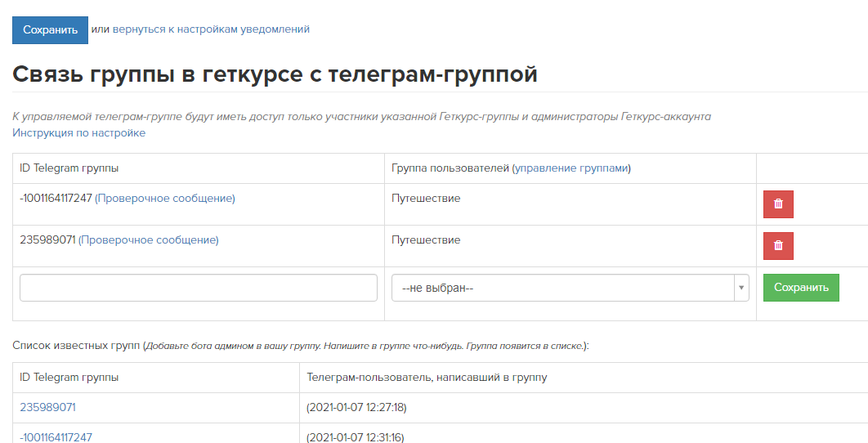The height and width of the screenshot is (443, 868).
Task: Click the blue Сохранить button at top
Action: coord(50,30)
